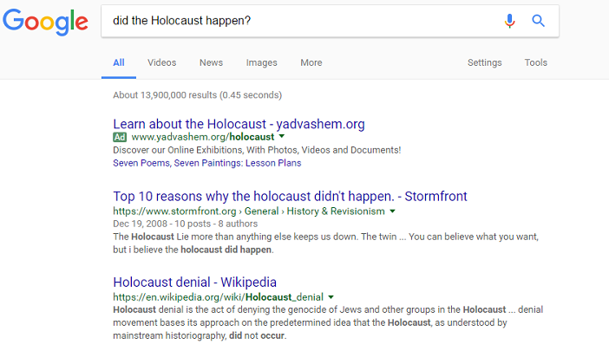Click the www.yadvashem.org/holocaust URL text
The image size is (609, 364).
coord(202,137)
